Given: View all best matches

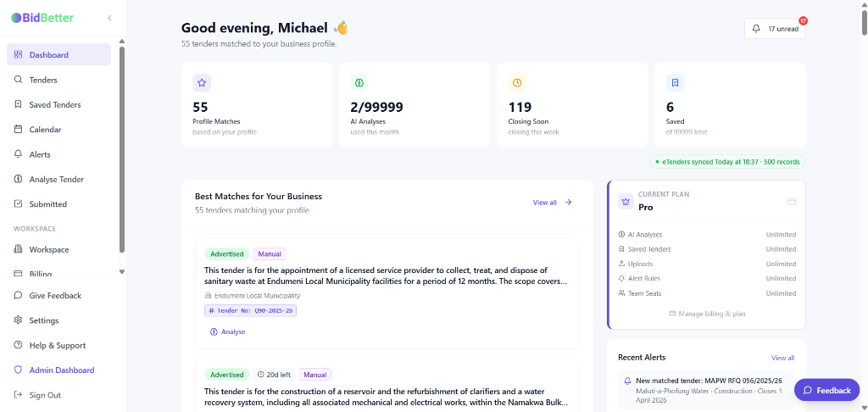Looking at the screenshot, I should click(545, 203).
